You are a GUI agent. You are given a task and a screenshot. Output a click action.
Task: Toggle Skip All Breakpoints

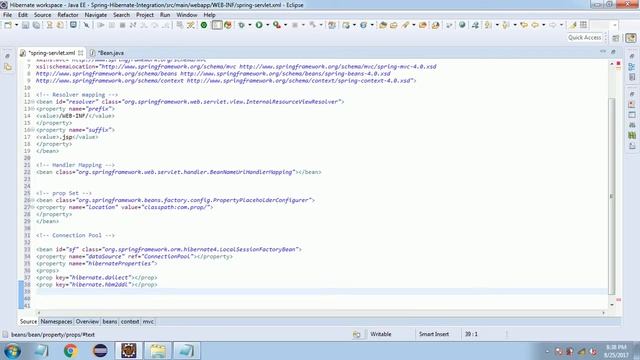[x=86, y=25]
